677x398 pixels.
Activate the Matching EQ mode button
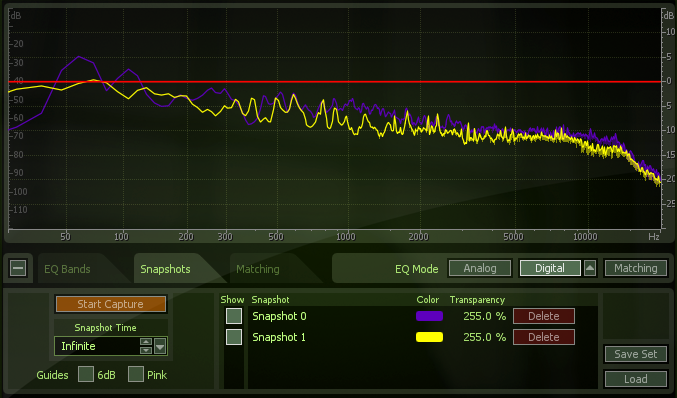click(x=636, y=268)
